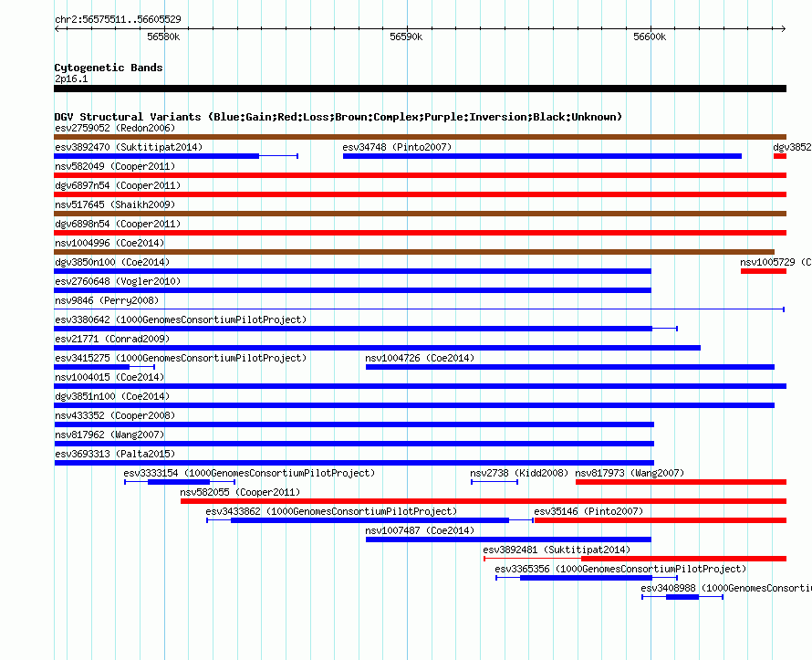The height and width of the screenshot is (660, 812).
Task: Click the Cytogenetic Bands track title
Action: [109, 68]
